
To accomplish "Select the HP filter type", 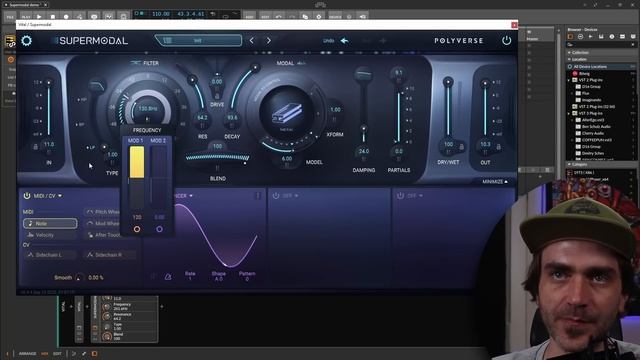I will [82, 100].
